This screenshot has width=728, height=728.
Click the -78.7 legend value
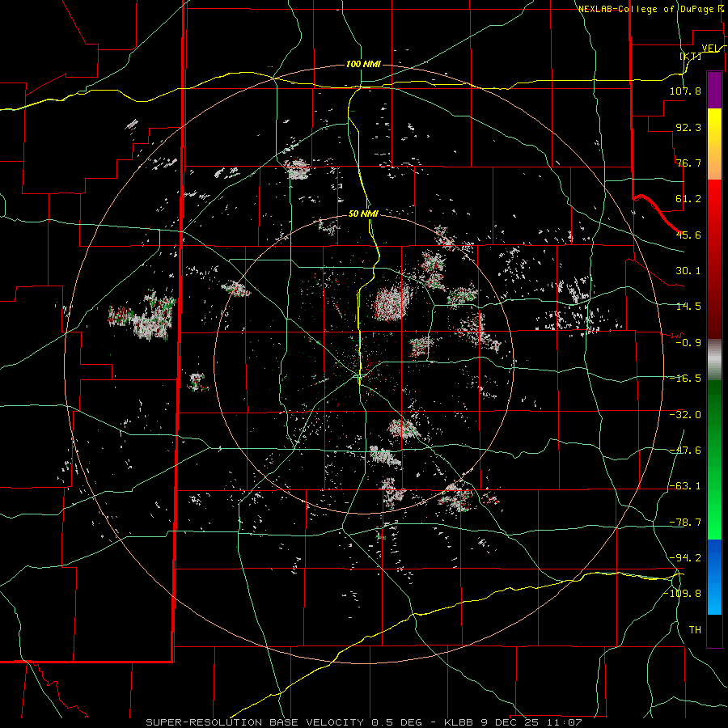pos(685,523)
